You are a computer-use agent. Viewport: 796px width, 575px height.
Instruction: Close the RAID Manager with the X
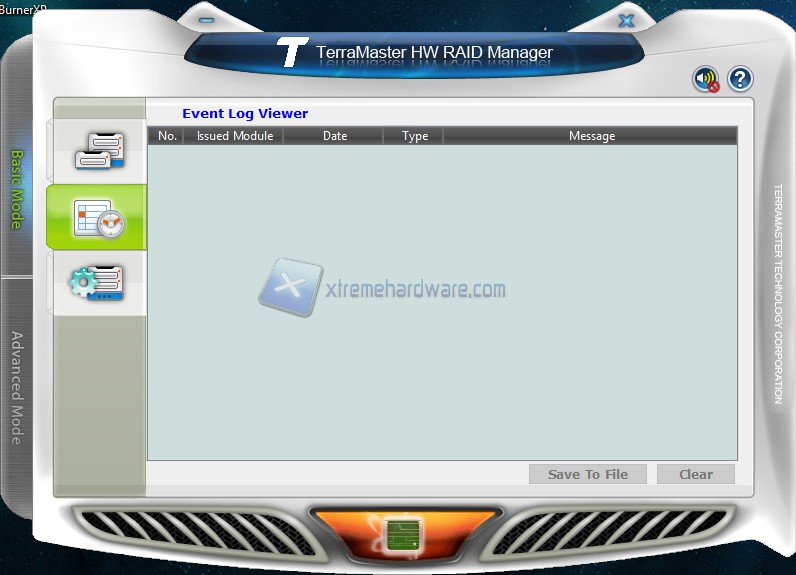coord(626,19)
